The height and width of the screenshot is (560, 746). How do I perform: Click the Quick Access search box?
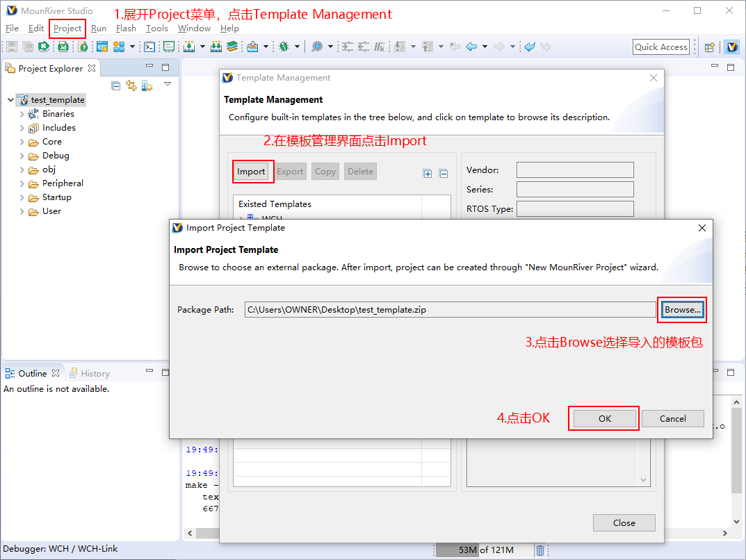pos(661,47)
